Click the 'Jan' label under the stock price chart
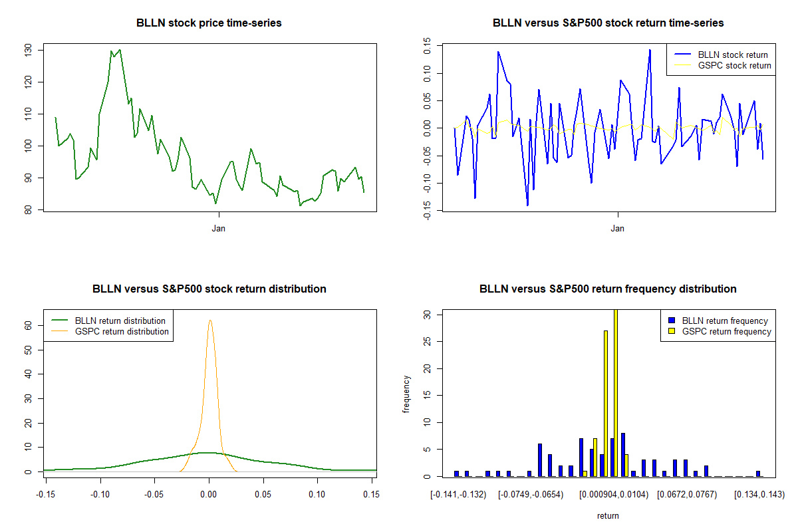 pyautogui.click(x=219, y=229)
